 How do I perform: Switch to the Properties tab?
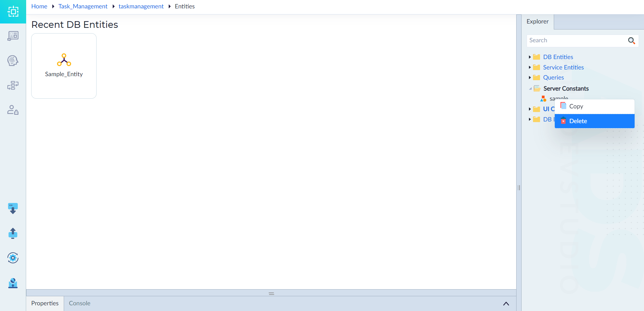pos(45,303)
